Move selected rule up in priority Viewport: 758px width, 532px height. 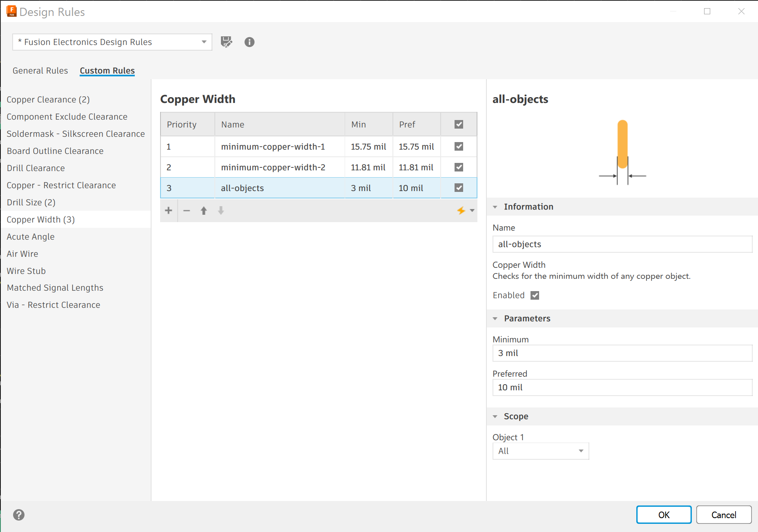pos(204,211)
